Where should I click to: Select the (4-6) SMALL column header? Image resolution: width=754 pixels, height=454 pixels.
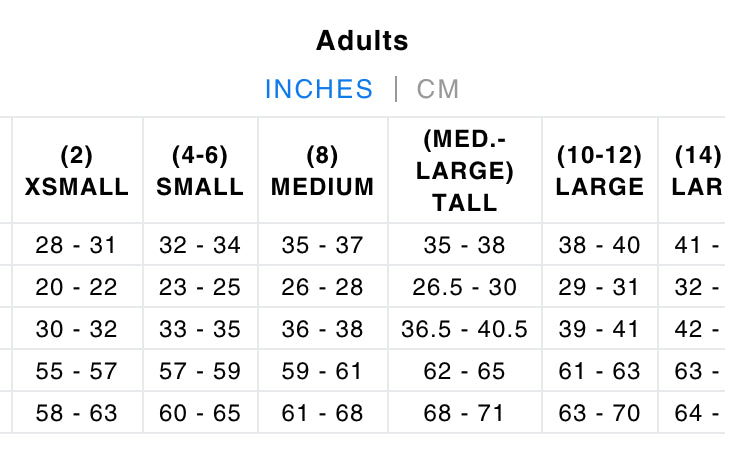[x=200, y=171]
